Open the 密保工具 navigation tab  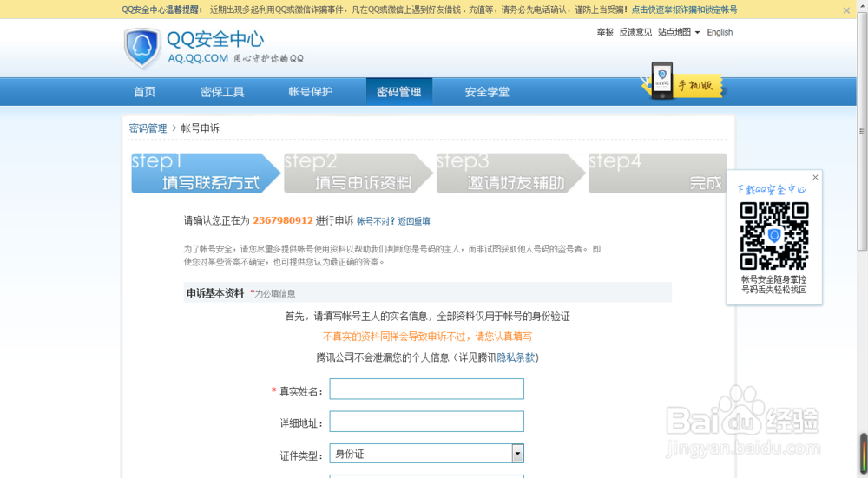pyautogui.click(x=222, y=92)
